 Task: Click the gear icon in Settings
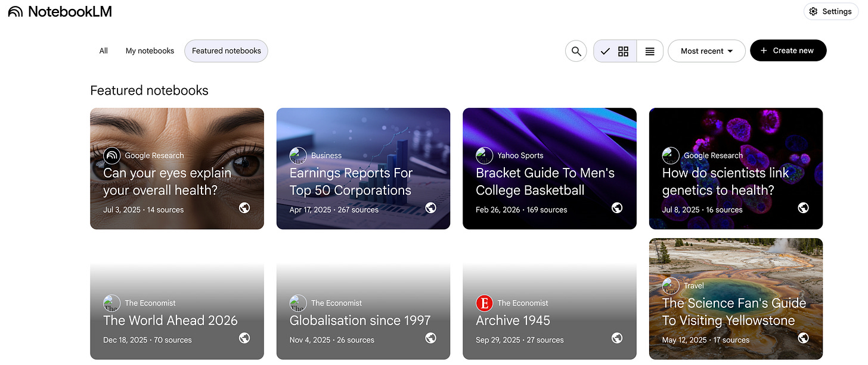814,11
